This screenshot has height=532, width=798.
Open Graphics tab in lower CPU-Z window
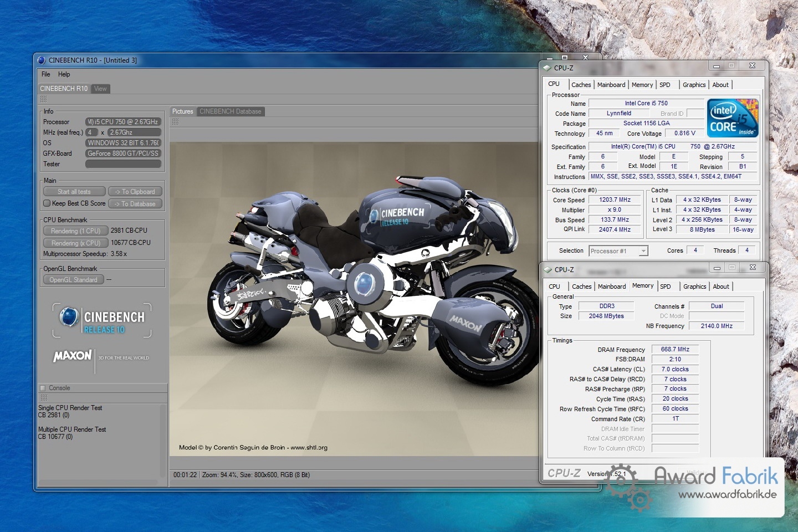click(694, 287)
